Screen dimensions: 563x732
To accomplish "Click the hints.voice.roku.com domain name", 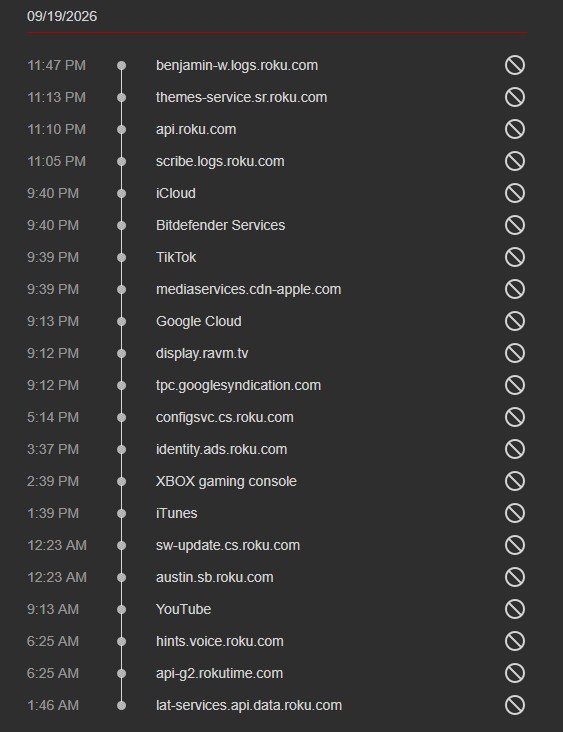I will pos(220,641).
